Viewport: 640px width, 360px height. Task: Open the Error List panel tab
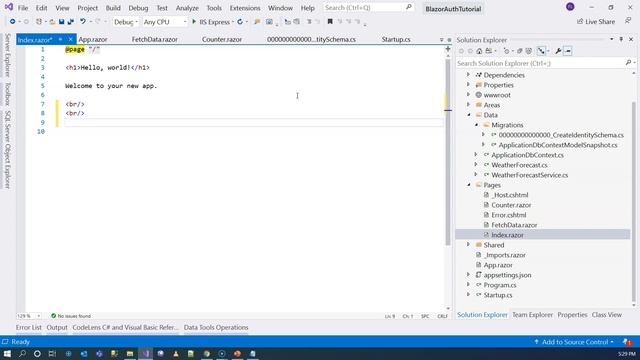(29, 327)
